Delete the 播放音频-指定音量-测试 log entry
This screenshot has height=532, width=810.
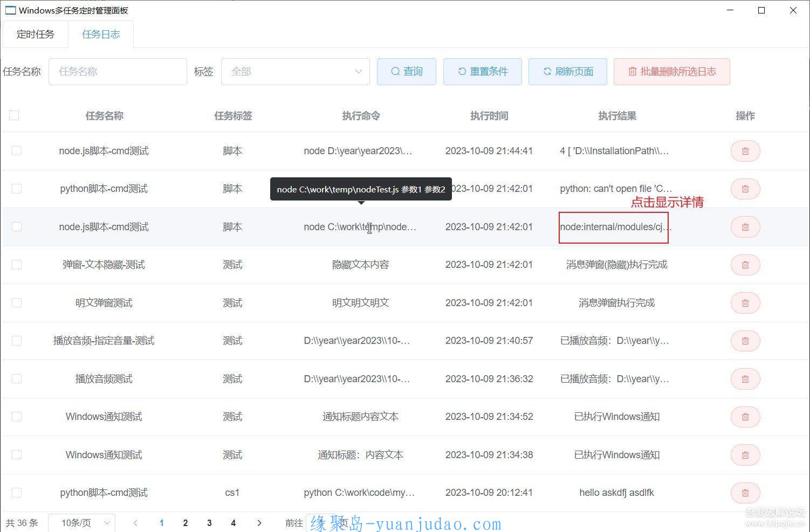tap(745, 341)
